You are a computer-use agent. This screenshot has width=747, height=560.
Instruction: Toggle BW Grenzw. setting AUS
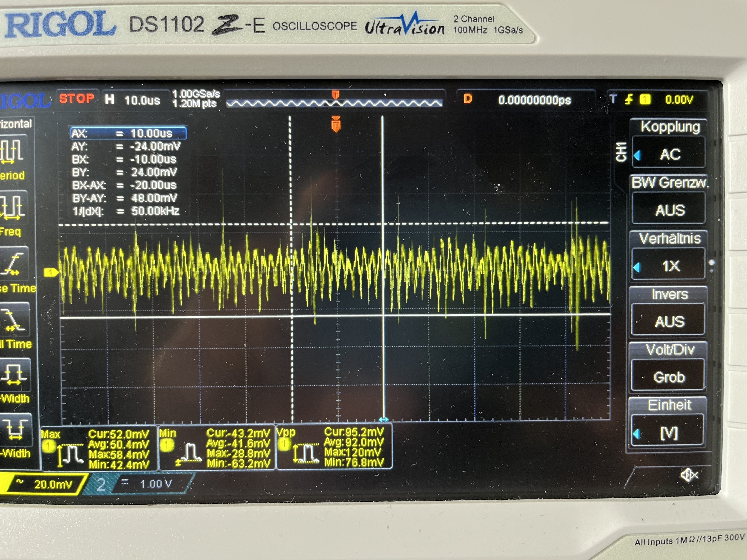pyautogui.click(x=669, y=210)
